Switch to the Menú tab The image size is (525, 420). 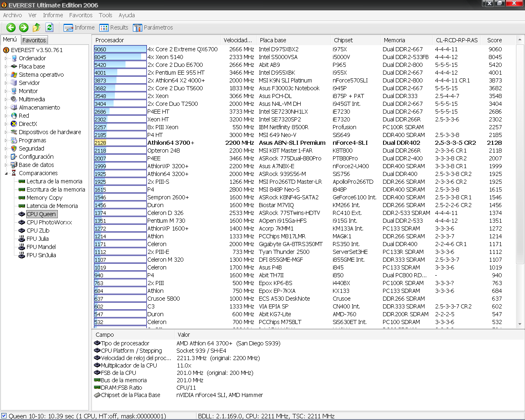pyautogui.click(x=10, y=39)
